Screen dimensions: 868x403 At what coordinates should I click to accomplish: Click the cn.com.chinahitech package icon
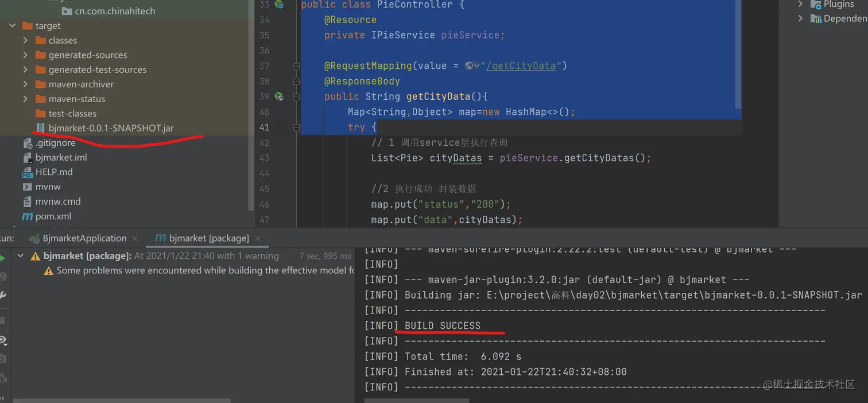click(x=67, y=11)
